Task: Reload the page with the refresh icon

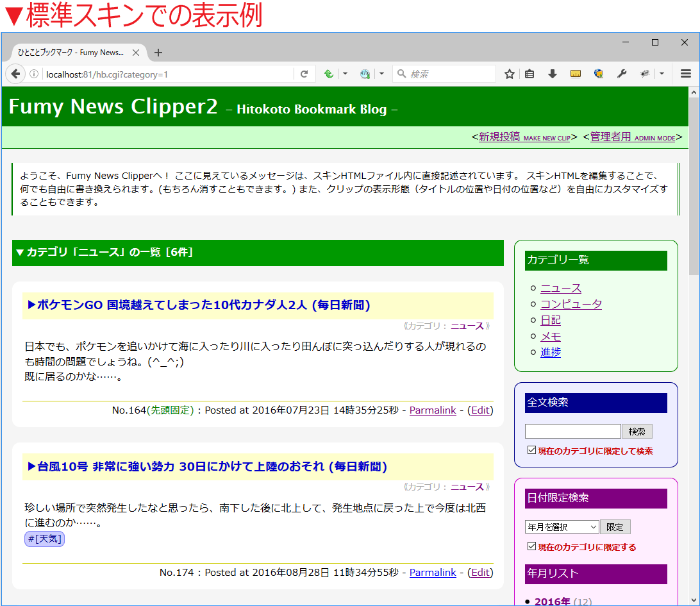Action: point(304,74)
